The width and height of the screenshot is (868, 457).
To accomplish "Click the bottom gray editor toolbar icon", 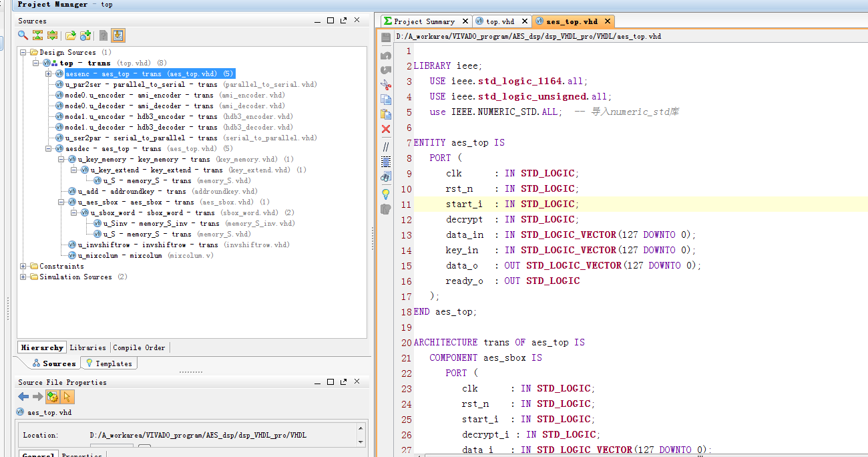I will pyautogui.click(x=386, y=209).
